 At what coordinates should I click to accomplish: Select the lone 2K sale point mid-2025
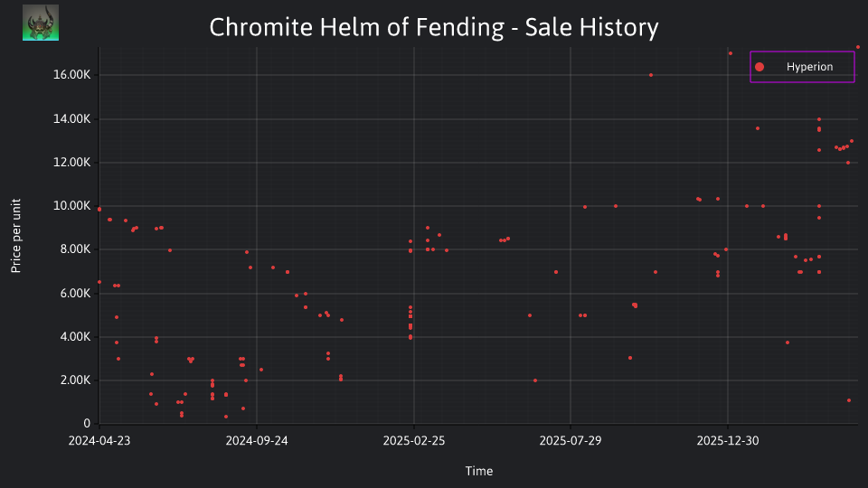pos(535,380)
